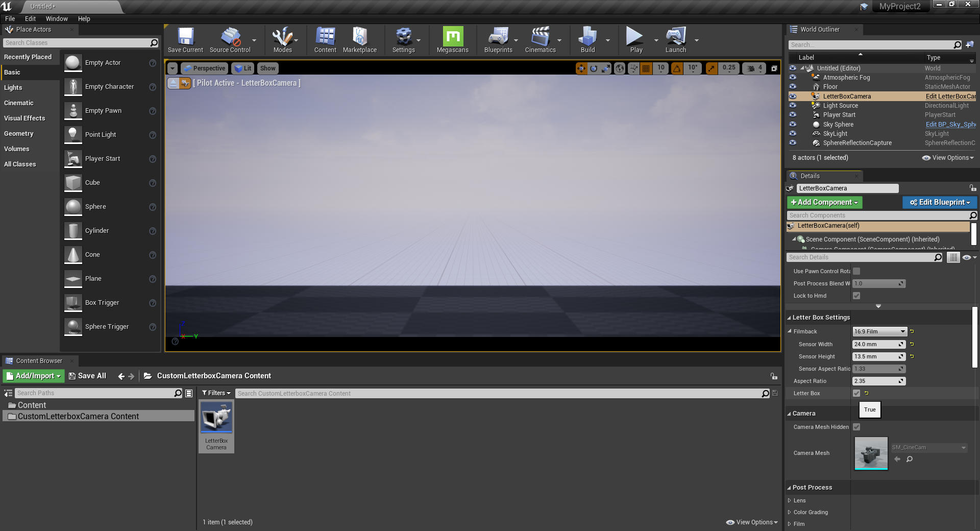Click the Launch toolbar icon
This screenshot has width=980, height=531.
(x=676, y=40)
